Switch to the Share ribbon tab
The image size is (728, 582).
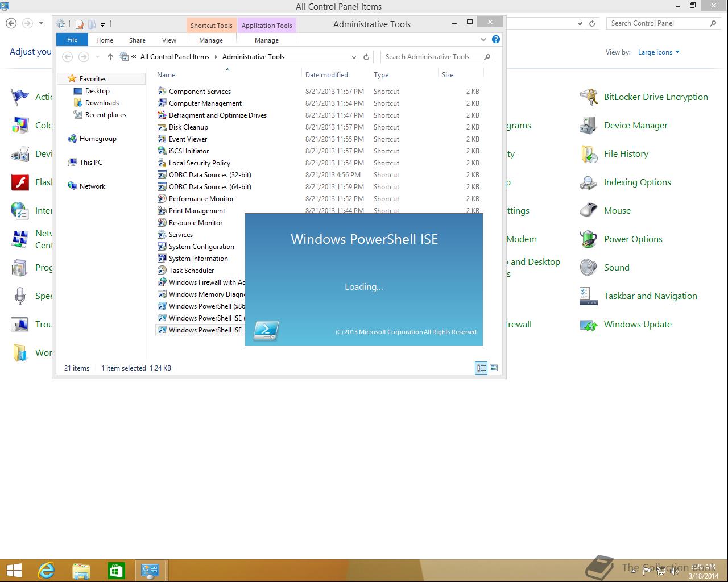tap(137, 40)
